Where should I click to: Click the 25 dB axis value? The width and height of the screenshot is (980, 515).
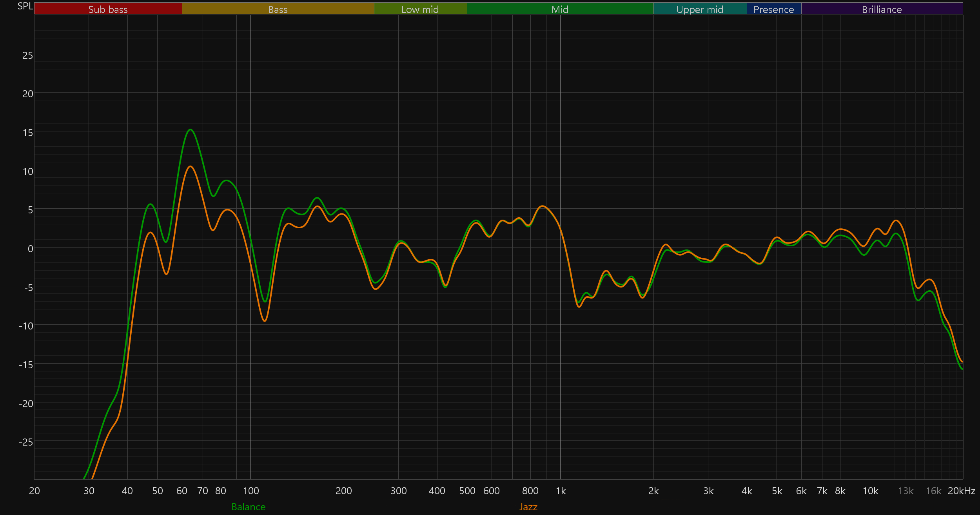click(x=27, y=55)
